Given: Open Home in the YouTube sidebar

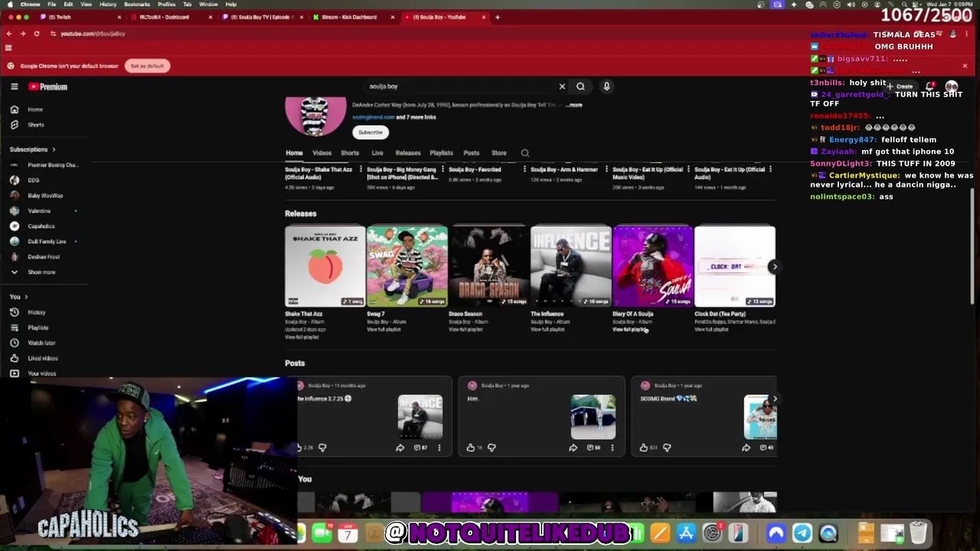Looking at the screenshot, I should 43,109.
